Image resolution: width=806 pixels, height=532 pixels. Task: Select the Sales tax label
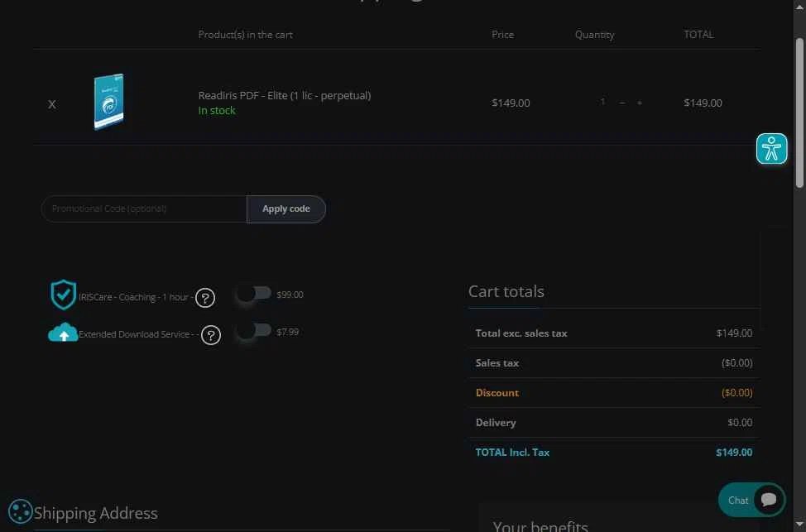[x=497, y=363]
